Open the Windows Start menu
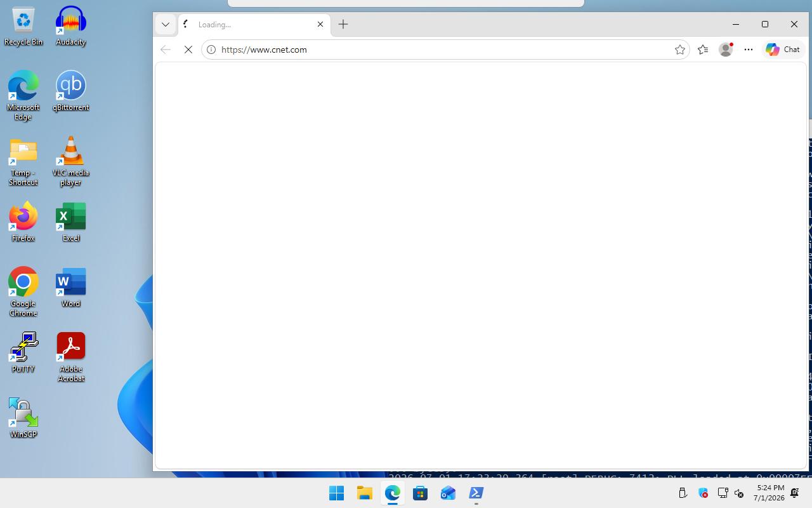Viewport: 812px width, 508px height. pos(336,493)
